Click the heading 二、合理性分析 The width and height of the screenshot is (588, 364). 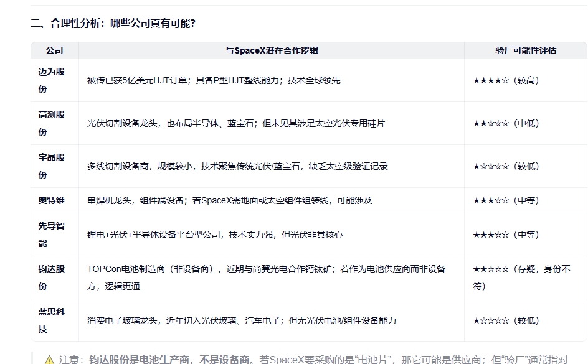(113, 23)
